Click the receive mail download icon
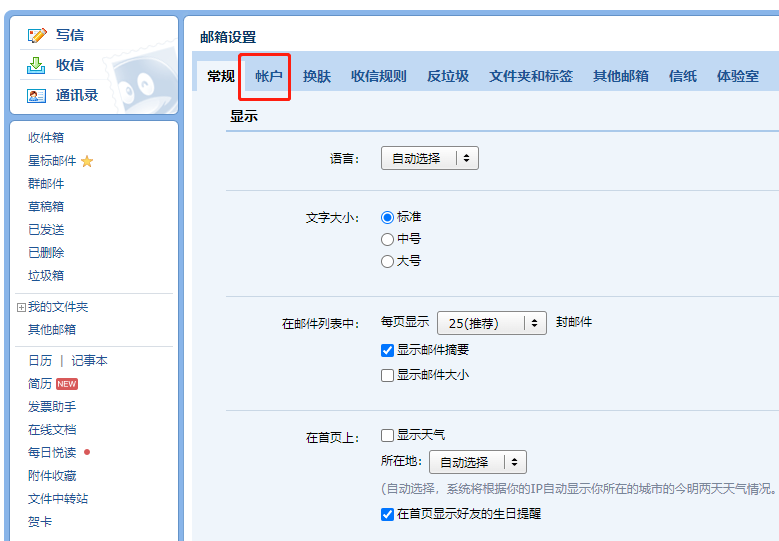This screenshot has width=779, height=541. pyautogui.click(x=36, y=65)
